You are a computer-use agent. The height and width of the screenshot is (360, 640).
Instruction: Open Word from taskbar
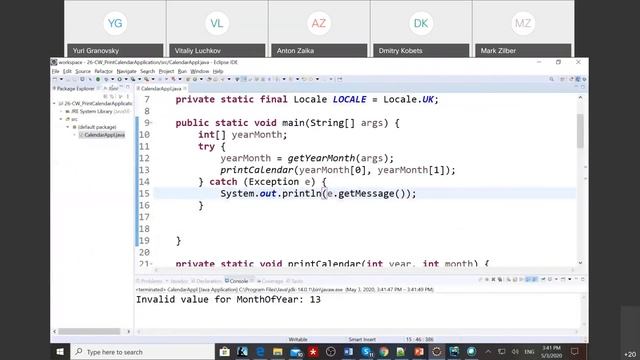(348, 351)
